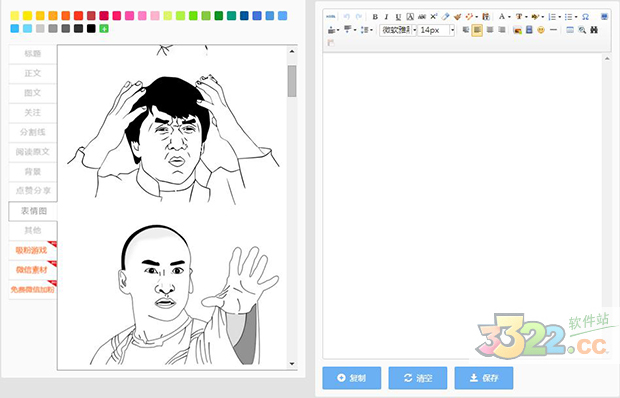The image size is (620, 398).
Task: Select the 图文 category tab
Action: coord(33,93)
